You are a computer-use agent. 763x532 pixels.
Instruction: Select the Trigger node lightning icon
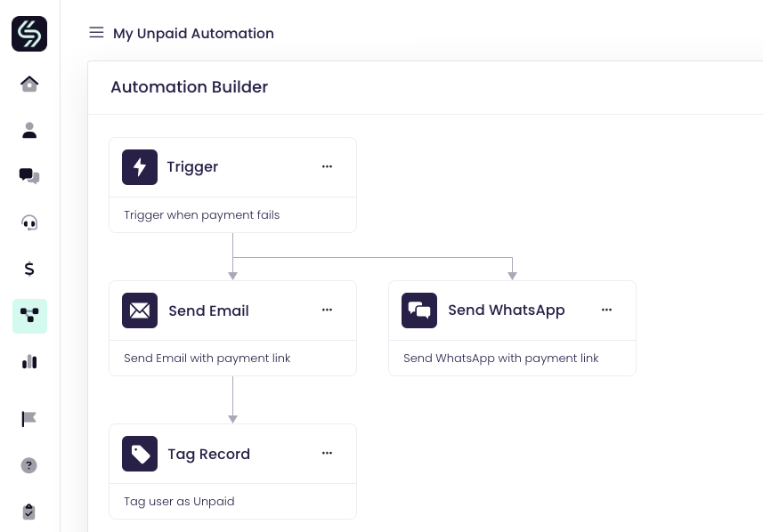[x=140, y=167]
